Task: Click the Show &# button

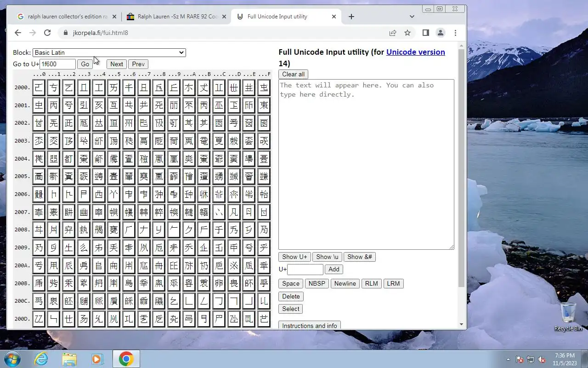Action: tap(360, 257)
